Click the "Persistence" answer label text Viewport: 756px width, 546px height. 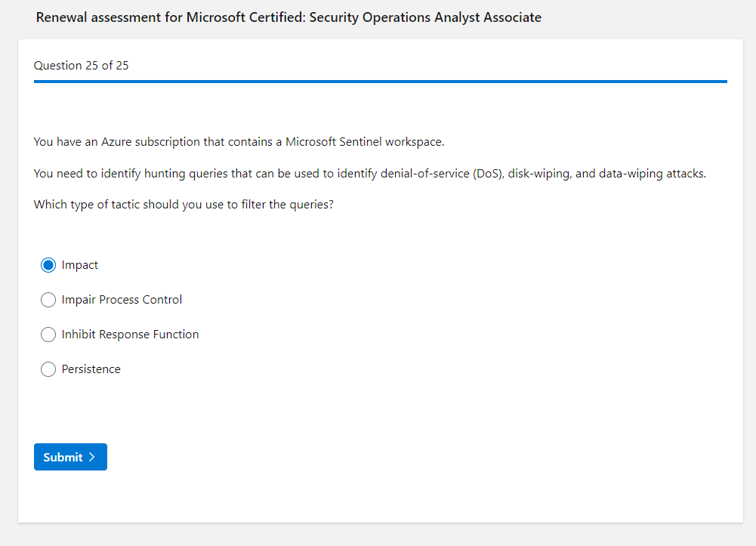click(x=91, y=369)
